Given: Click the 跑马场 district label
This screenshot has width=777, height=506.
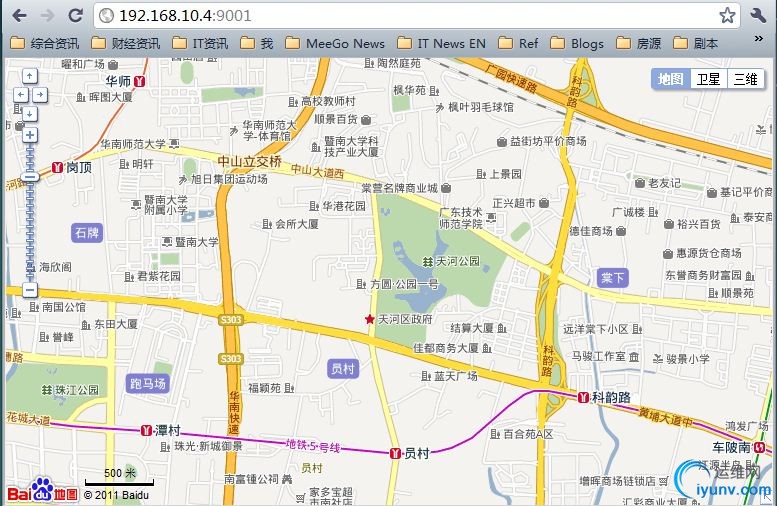Looking at the screenshot, I should click(x=147, y=384).
